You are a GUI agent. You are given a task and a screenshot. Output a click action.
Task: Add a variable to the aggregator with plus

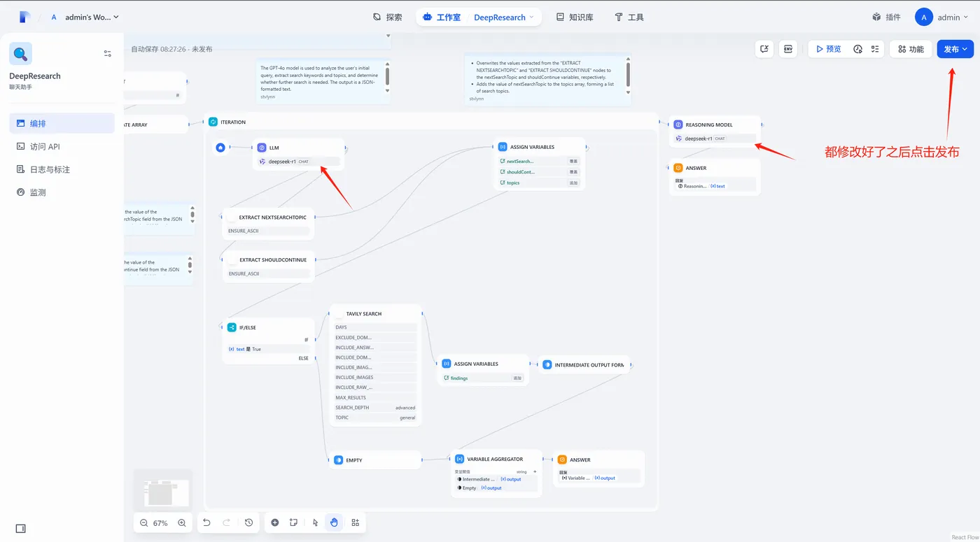point(535,472)
